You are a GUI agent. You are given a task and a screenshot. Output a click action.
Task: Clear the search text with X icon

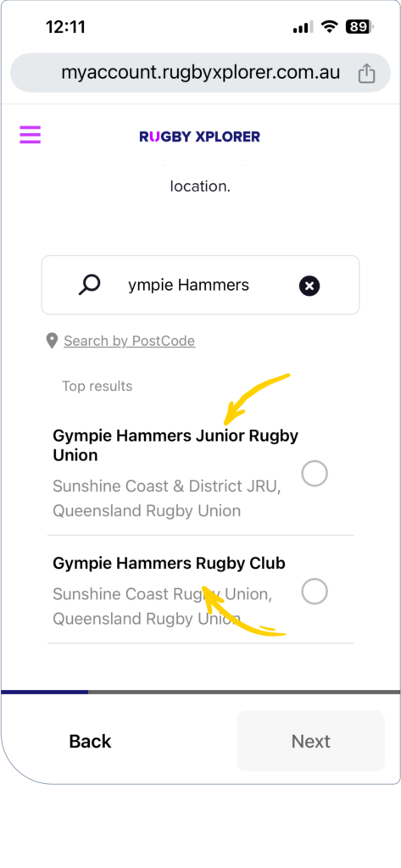(309, 286)
